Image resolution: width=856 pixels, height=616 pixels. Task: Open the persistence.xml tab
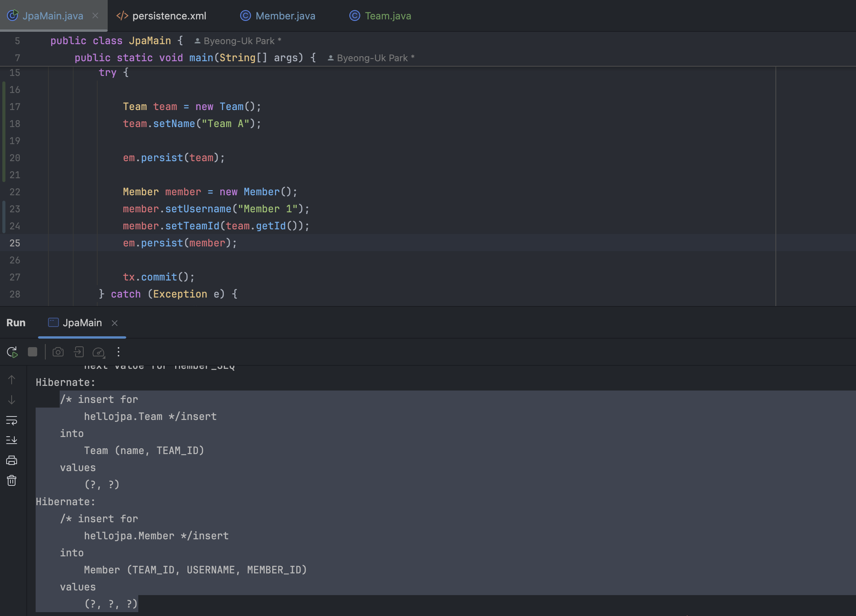tap(169, 15)
